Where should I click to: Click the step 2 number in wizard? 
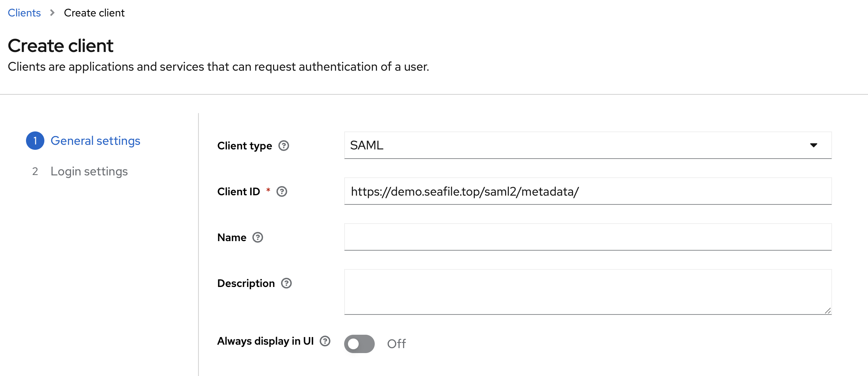[x=35, y=171]
